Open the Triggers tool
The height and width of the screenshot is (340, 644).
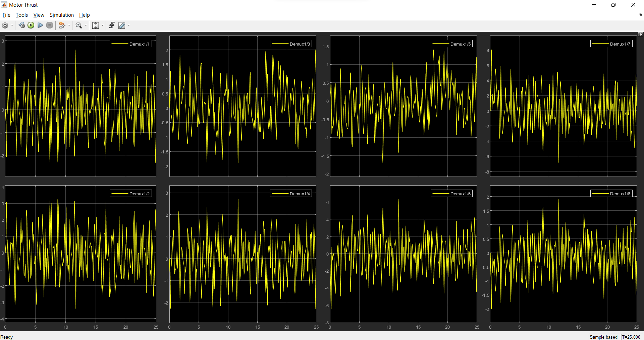pos(112,25)
